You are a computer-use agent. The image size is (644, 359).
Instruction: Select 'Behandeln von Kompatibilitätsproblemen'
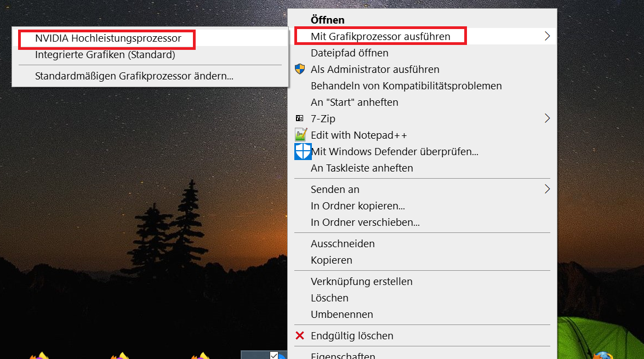(x=422, y=86)
